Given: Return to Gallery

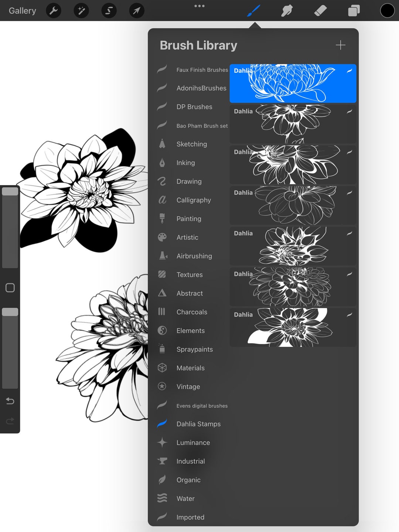Looking at the screenshot, I should tap(23, 11).
